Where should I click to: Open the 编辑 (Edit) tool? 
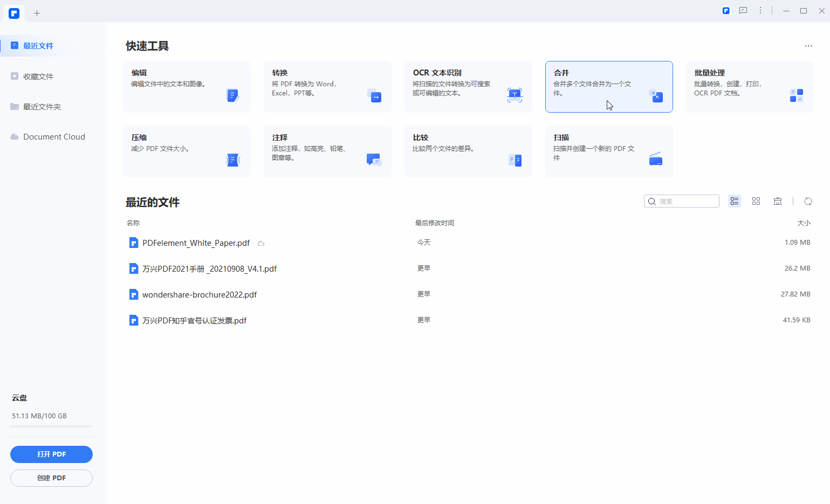click(187, 86)
